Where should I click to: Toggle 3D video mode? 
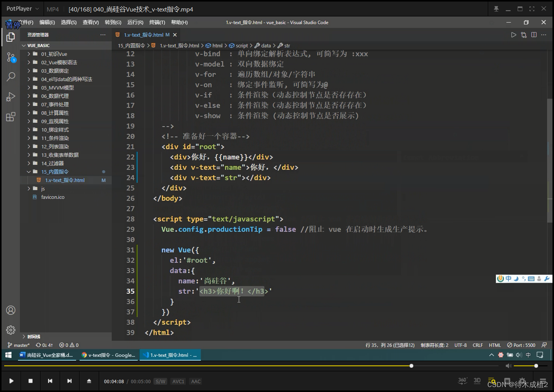point(477,381)
